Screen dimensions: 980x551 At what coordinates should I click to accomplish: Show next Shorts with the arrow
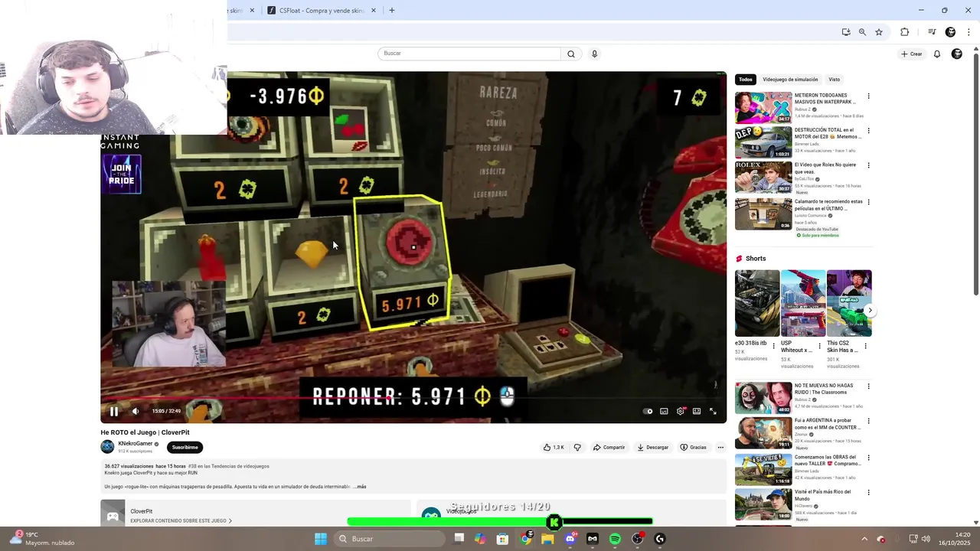[x=871, y=310]
